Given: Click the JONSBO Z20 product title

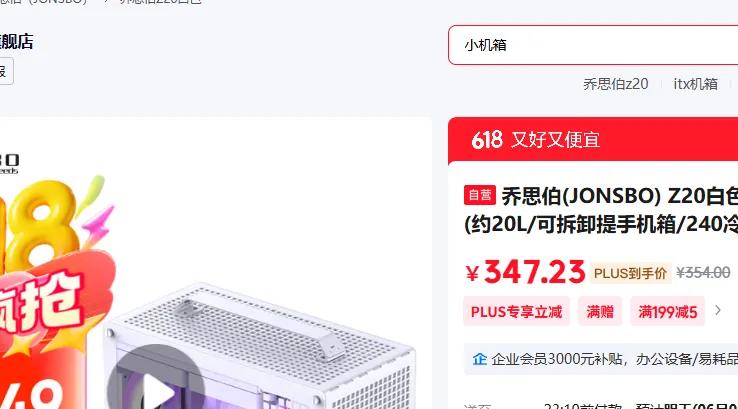Looking at the screenshot, I should (x=601, y=210).
